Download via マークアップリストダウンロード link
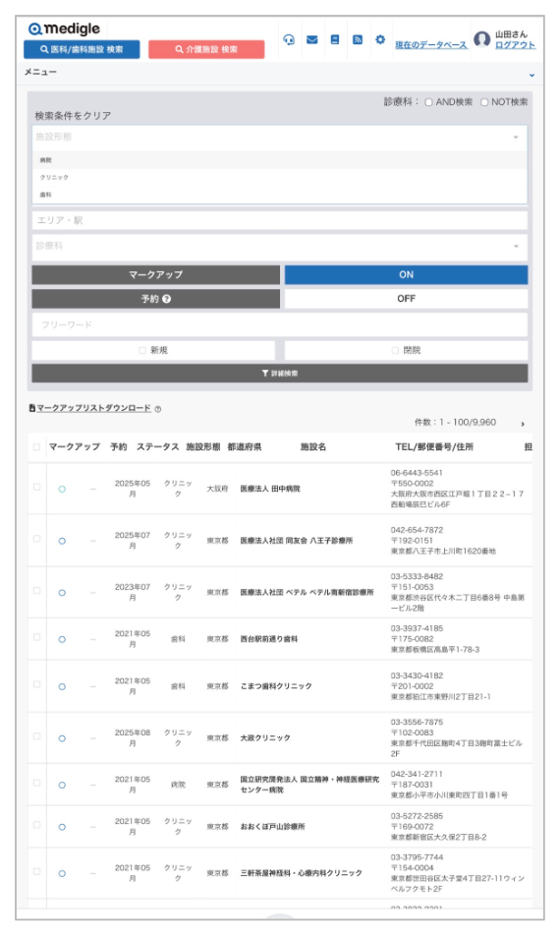 94,408
